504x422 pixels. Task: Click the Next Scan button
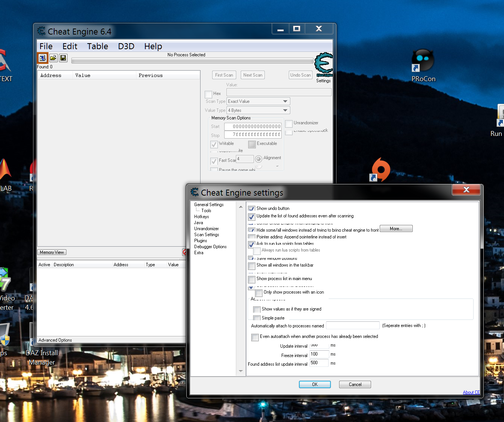point(253,75)
